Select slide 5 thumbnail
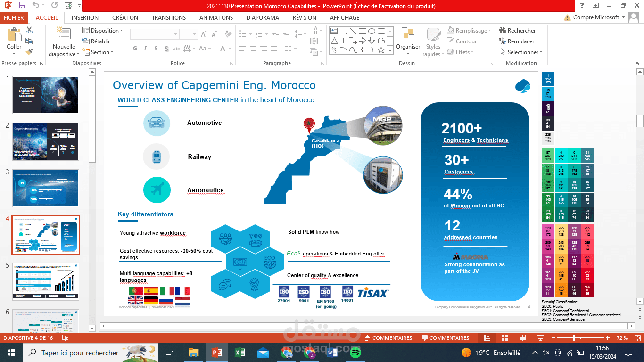This screenshot has width=644, height=362. [46, 281]
